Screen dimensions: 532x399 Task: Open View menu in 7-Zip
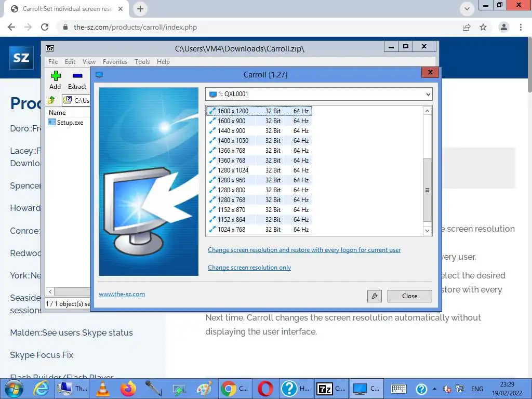tap(89, 62)
